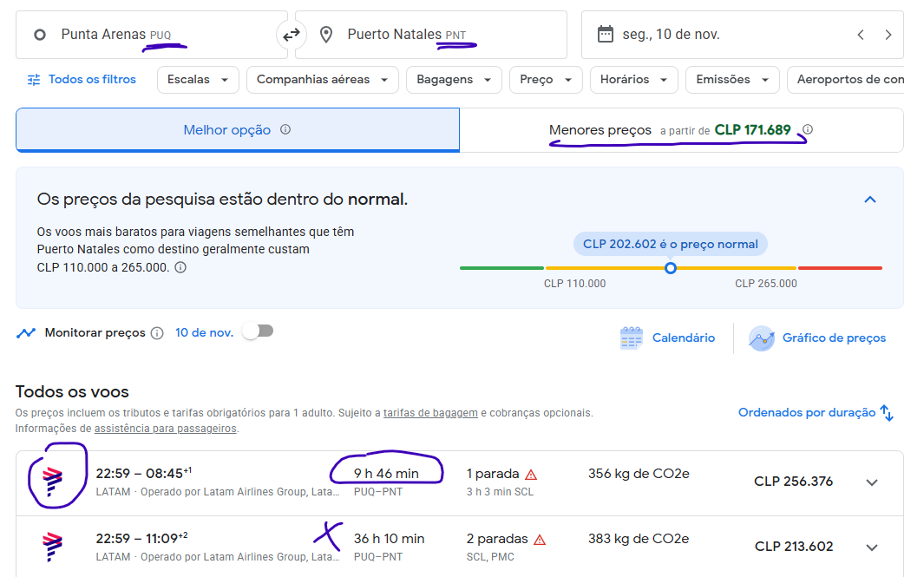924x577 pixels.
Task: Switch to the Menores preços tab
Action: [681, 130]
